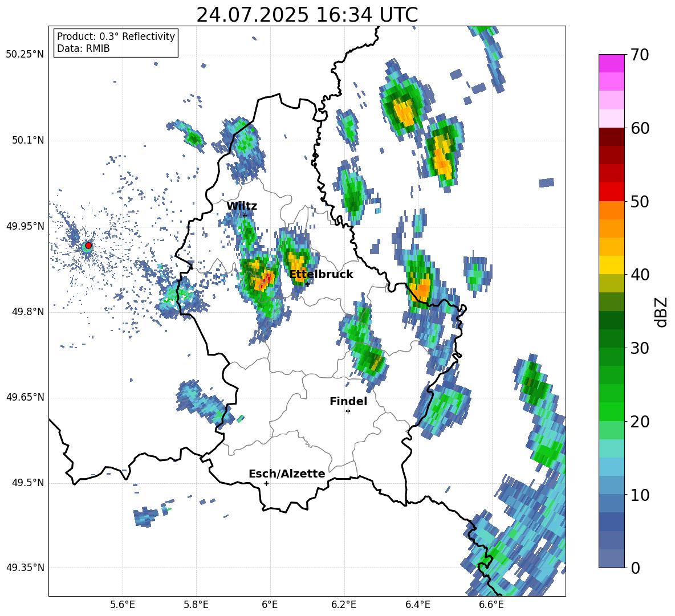Image resolution: width=675 pixels, height=616 pixels.
Task: Click the 5.8°E longitude label
Action: tap(196, 605)
